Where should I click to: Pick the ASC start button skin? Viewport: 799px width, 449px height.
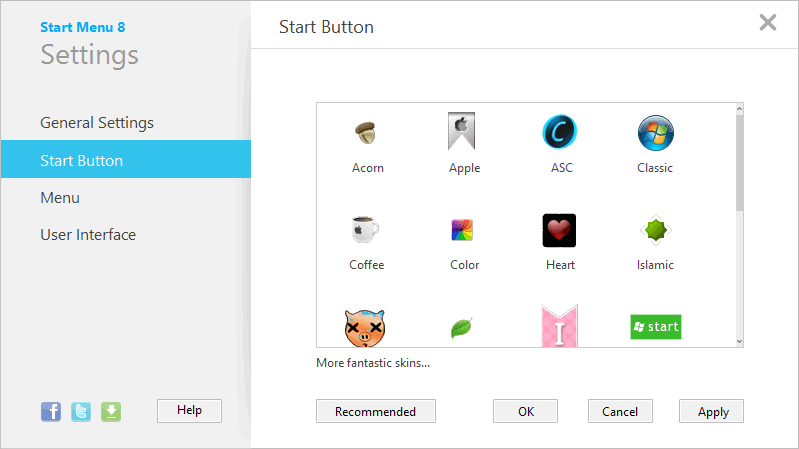[x=560, y=132]
